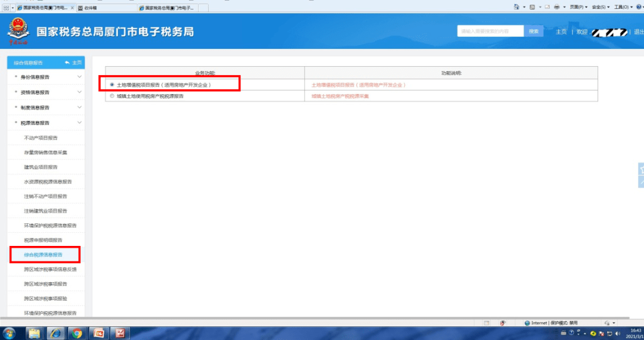Click the 搜索 button
This screenshot has width=644, height=340.
click(534, 31)
